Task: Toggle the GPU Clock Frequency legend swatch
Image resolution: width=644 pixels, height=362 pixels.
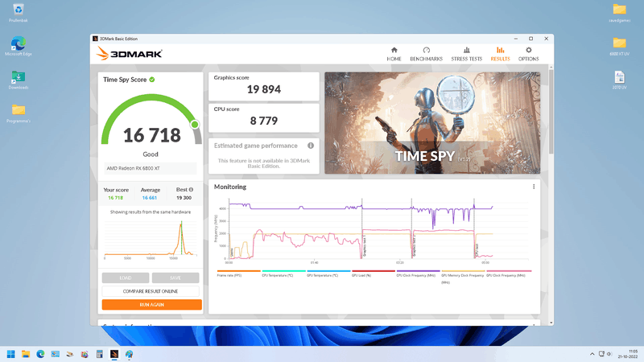Action: pyautogui.click(x=509, y=271)
